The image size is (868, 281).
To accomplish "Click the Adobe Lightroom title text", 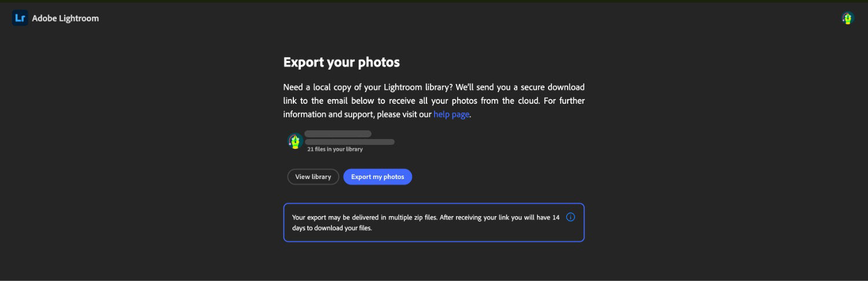I will click(65, 18).
